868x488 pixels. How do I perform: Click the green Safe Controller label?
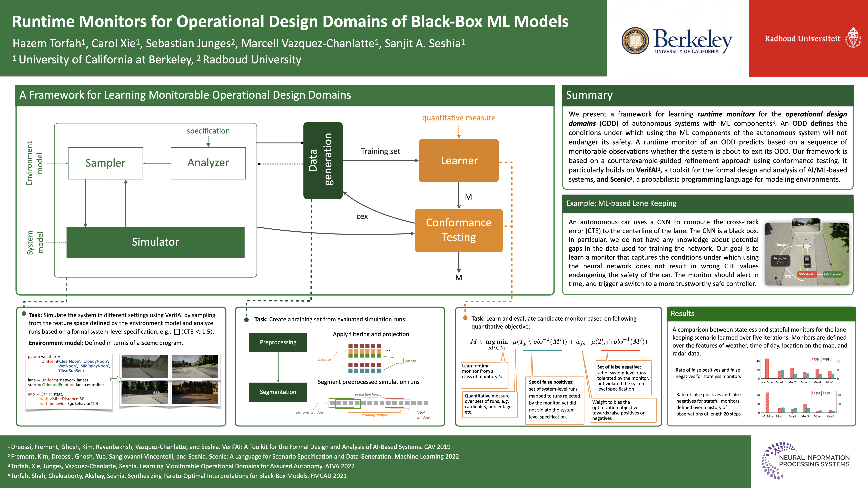832,274
